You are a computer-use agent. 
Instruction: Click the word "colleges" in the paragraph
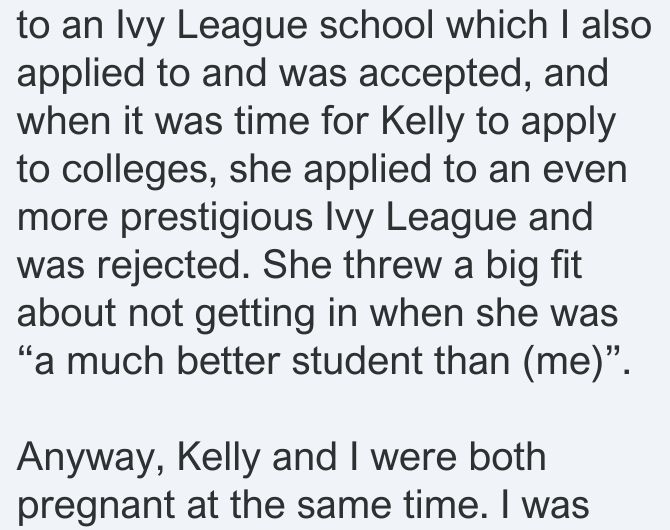pos(135,171)
